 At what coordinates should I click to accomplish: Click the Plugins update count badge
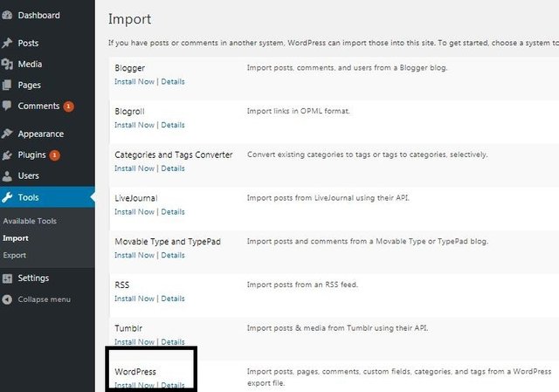coord(54,155)
